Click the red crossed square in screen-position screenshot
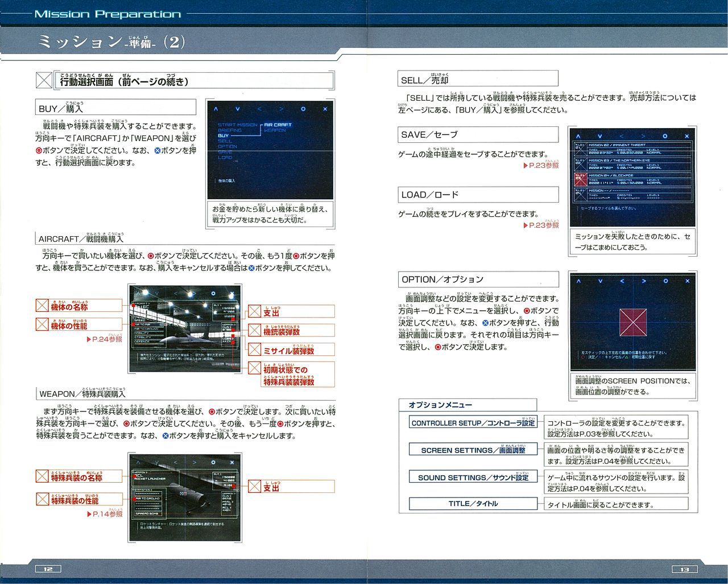The image size is (728, 584). click(x=632, y=322)
